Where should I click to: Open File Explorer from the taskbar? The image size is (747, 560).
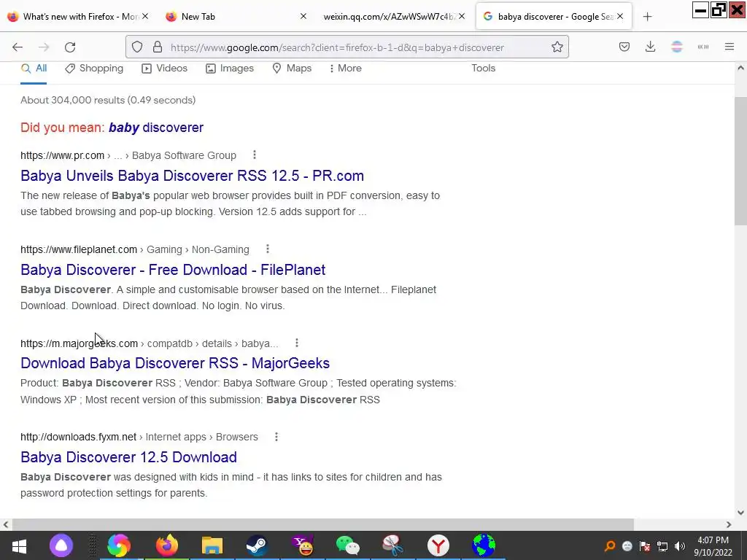click(212, 545)
